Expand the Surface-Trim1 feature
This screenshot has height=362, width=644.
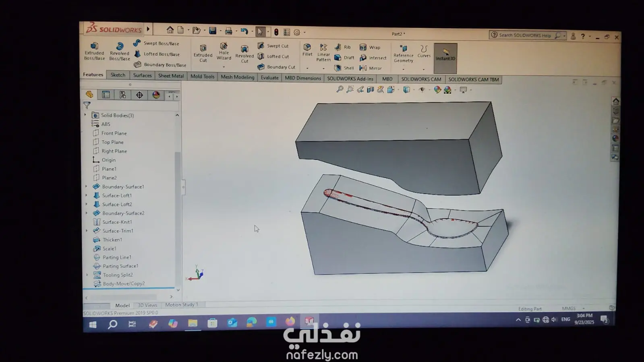tap(87, 231)
